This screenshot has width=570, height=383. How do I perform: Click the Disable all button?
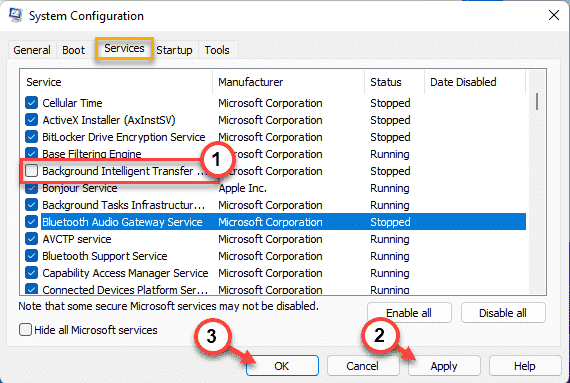click(503, 313)
